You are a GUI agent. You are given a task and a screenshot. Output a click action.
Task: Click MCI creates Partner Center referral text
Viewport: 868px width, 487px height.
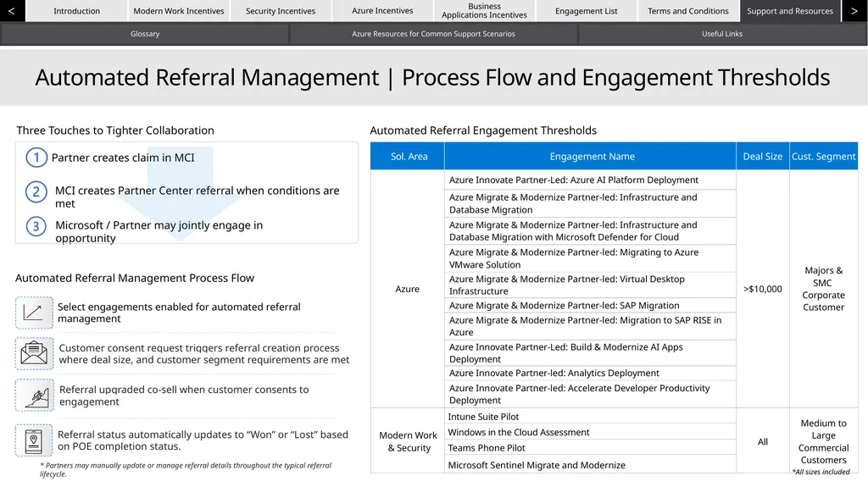(x=197, y=196)
